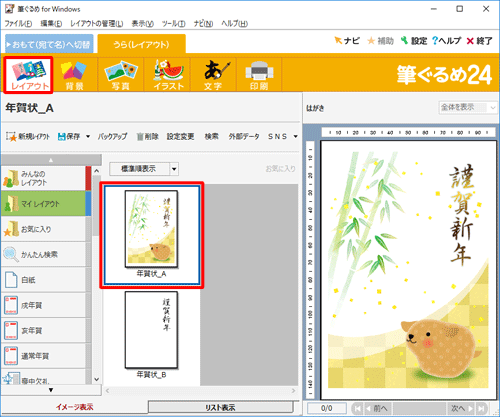The height and width of the screenshot is (417, 500).
Task: Go to last page in preview navigation
Action: 481,408
